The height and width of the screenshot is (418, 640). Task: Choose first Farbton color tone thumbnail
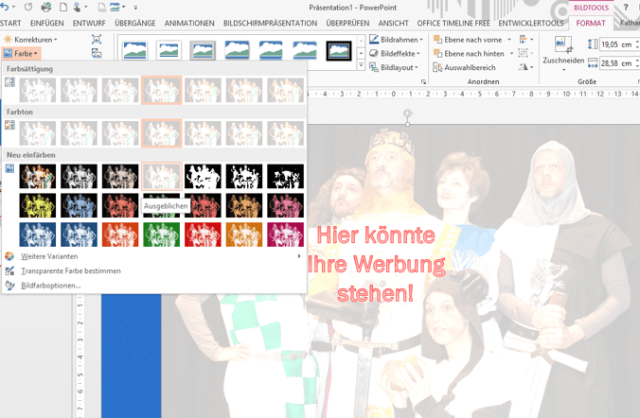click(38, 133)
